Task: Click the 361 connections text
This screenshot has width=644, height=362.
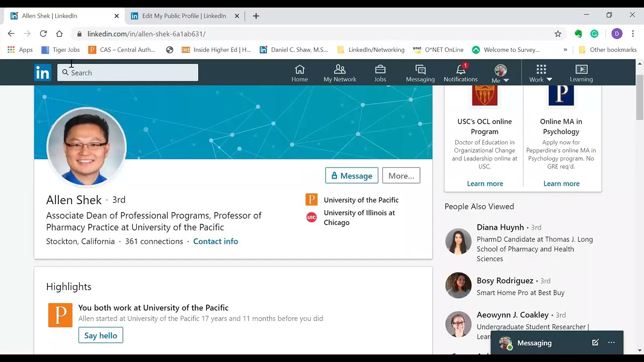Action: click(x=154, y=241)
